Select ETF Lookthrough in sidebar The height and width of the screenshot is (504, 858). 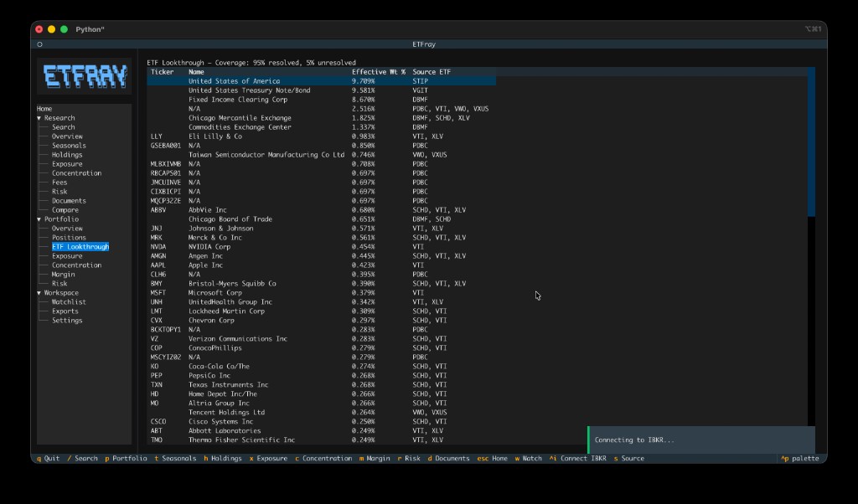pos(80,246)
